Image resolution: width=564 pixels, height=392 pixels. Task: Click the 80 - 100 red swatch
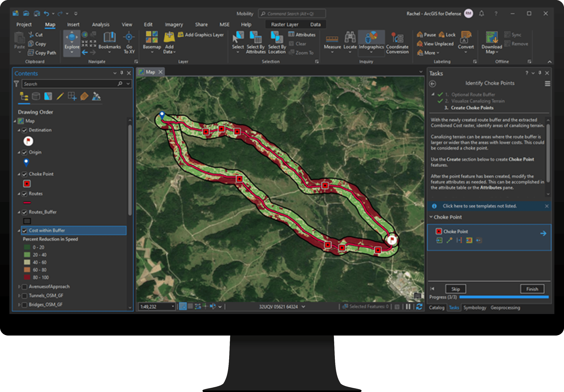(27, 278)
